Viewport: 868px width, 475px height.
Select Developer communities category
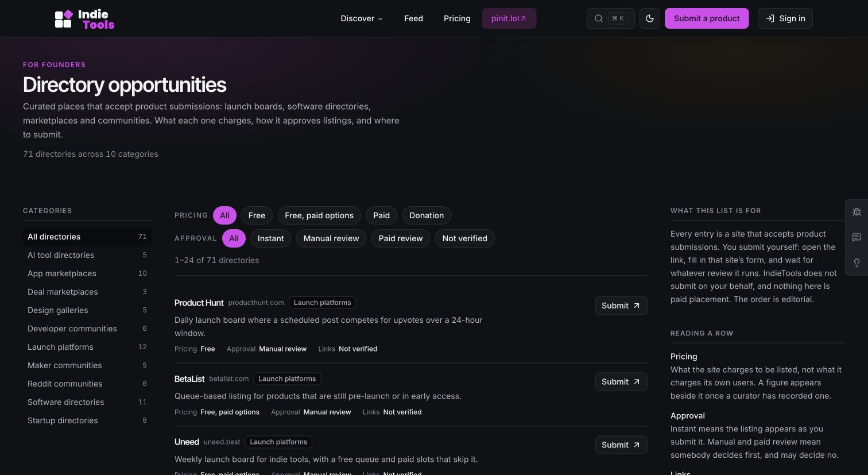click(87, 329)
